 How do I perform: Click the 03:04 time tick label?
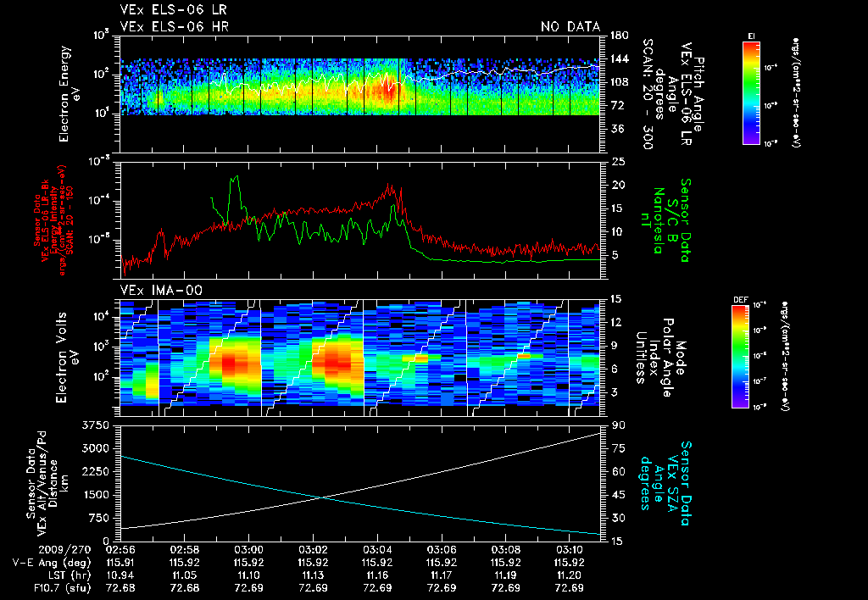[377, 550]
